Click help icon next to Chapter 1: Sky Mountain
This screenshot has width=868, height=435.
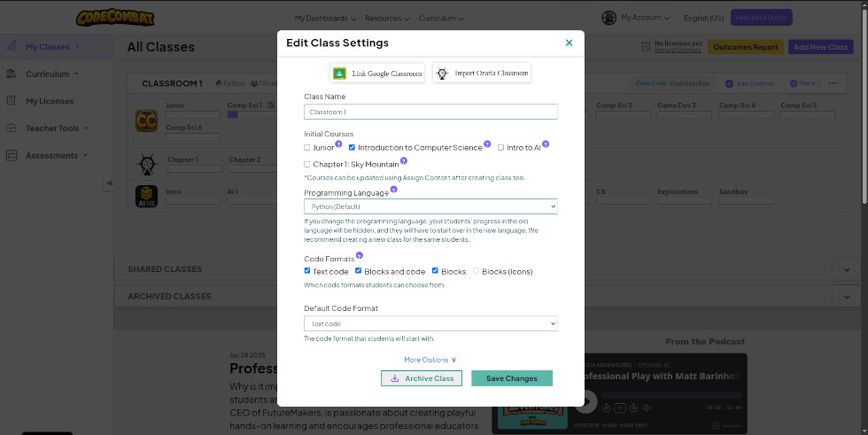pos(404,160)
